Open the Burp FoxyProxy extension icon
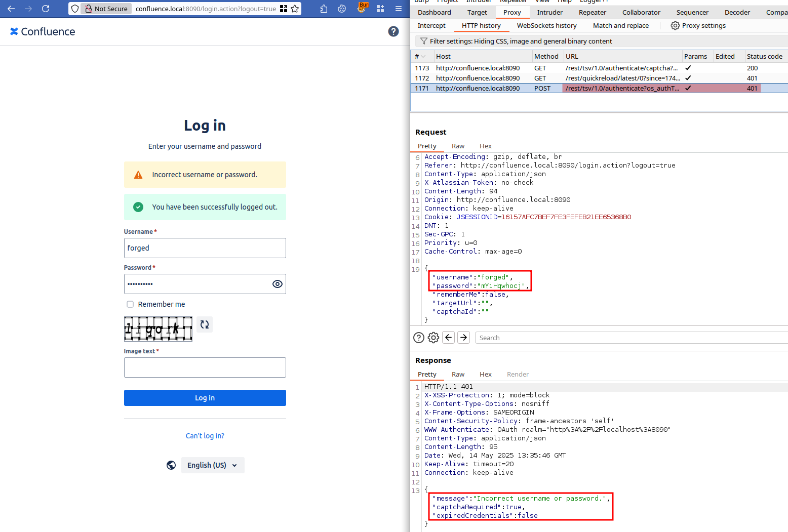Image resolution: width=788 pixels, height=532 pixels. click(x=362, y=8)
